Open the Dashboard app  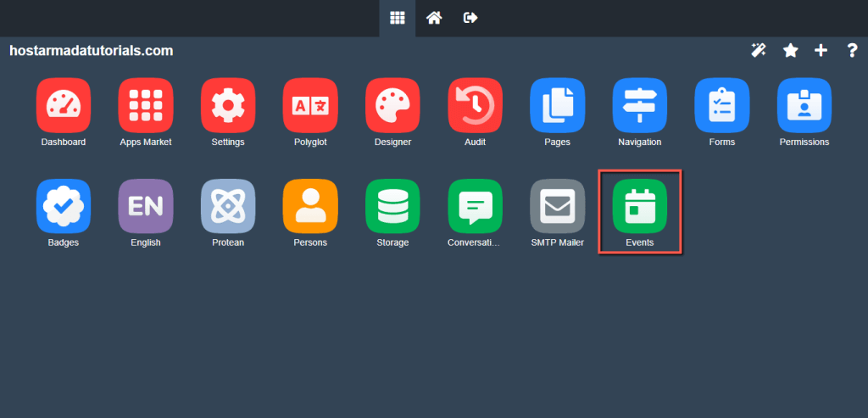coord(64,106)
